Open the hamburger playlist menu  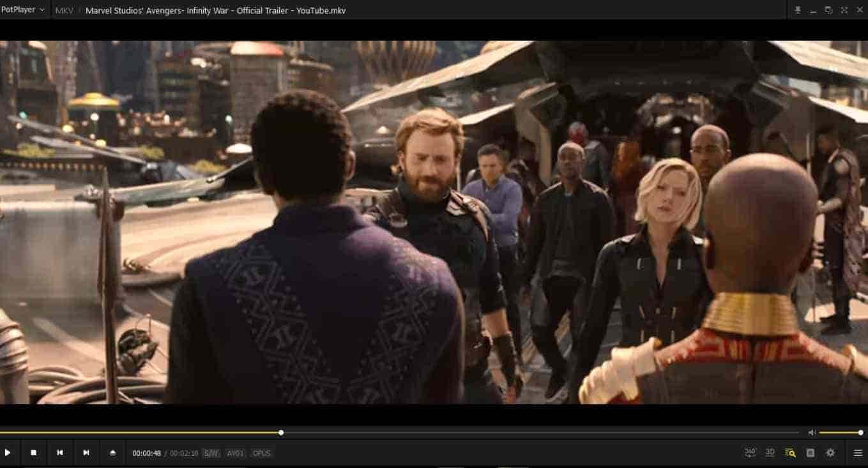[858, 453]
